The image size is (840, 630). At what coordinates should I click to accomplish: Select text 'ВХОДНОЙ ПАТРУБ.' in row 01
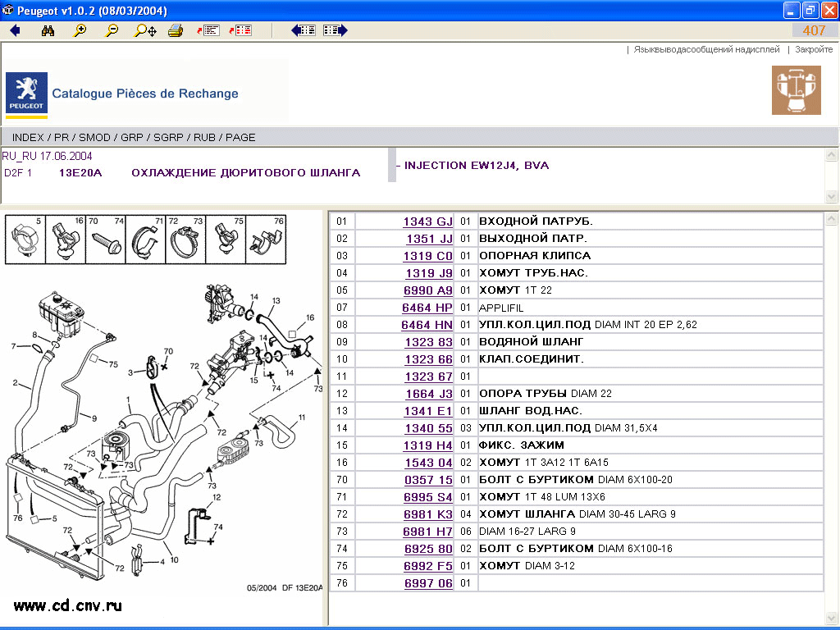pos(536,221)
